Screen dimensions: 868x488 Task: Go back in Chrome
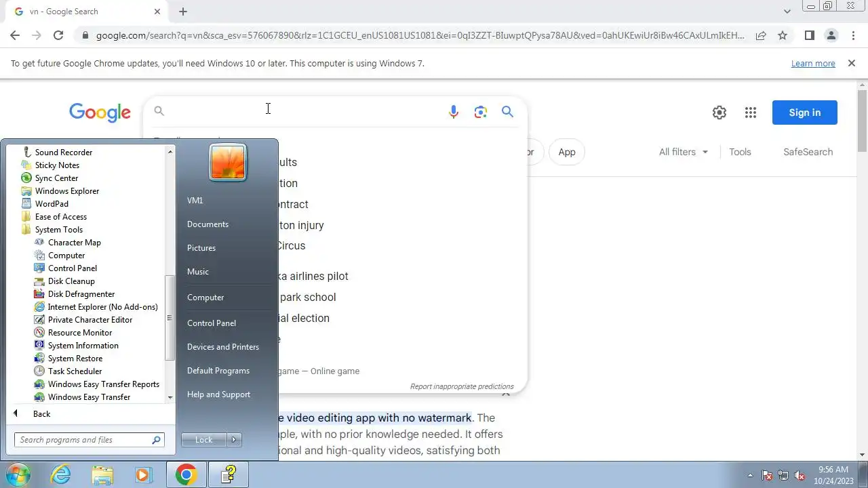15,35
